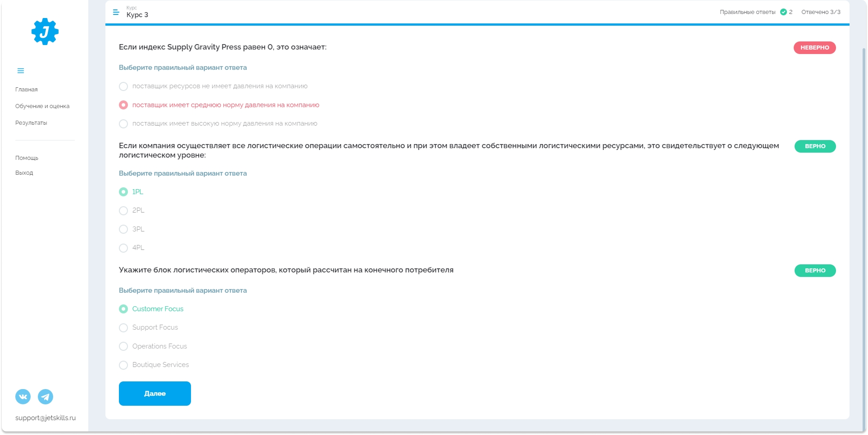The height and width of the screenshot is (435, 868).
Task: Click ВЕРНО badge for logistics operators question
Action: 815,271
